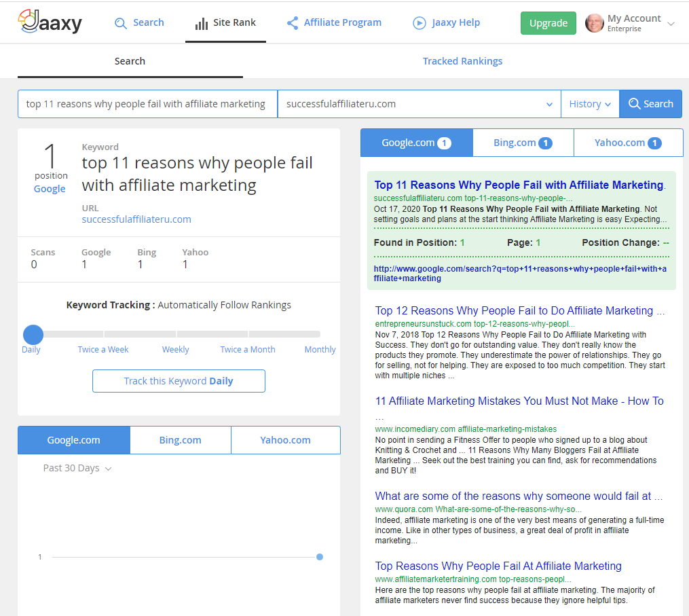Viewport: 689px width, 616px height.
Task: Select the Search sub-tab
Action: click(x=130, y=61)
